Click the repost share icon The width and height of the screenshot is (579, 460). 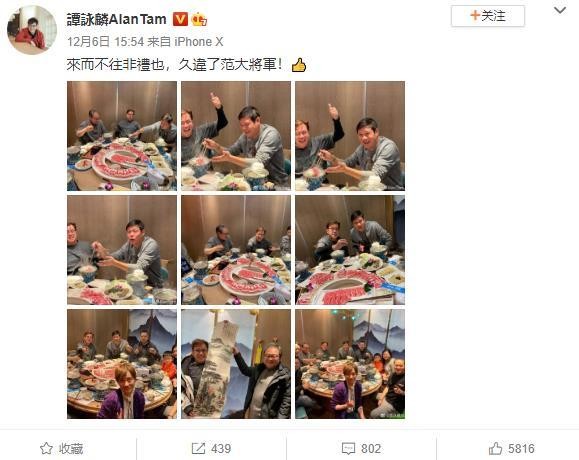[198, 449]
